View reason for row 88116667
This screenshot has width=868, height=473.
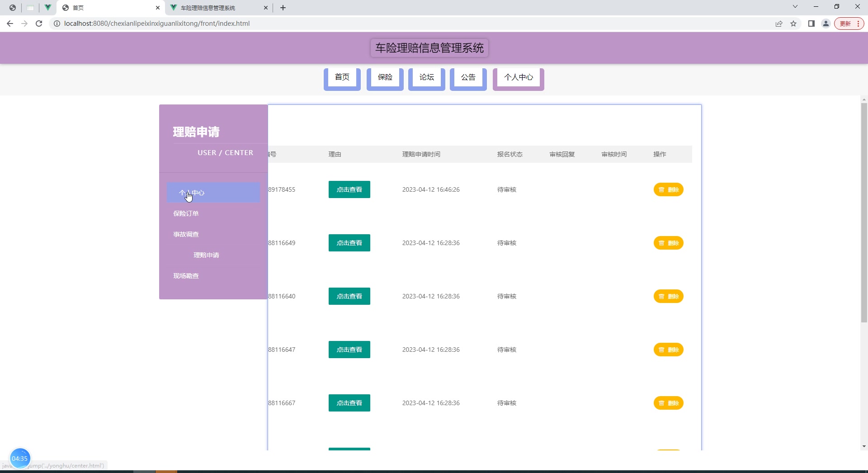click(349, 403)
